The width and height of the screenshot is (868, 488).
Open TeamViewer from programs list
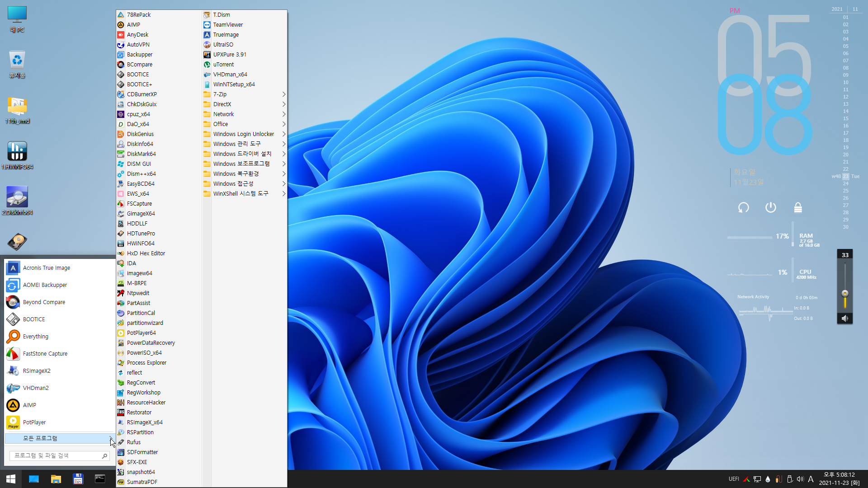pos(245,25)
